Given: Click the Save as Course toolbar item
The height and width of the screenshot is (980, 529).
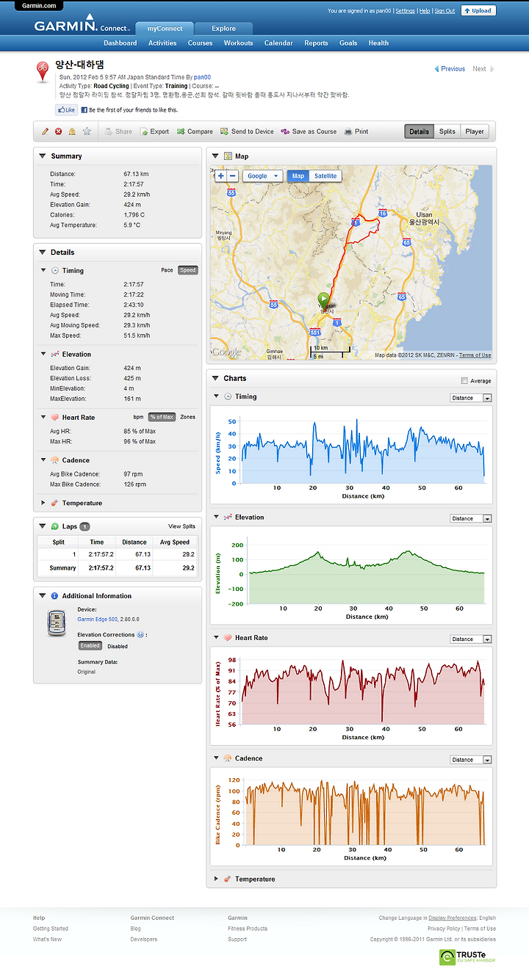Looking at the screenshot, I should [309, 131].
